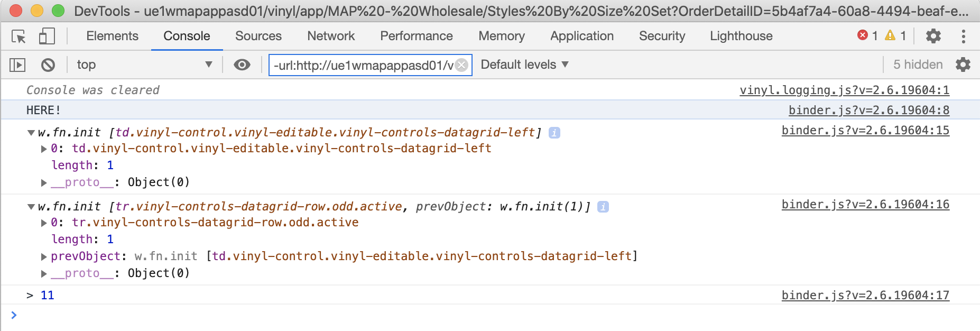Screen dimensions: 980x331
Task: Collapse the first w.fn.init object
Action: tap(31, 133)
